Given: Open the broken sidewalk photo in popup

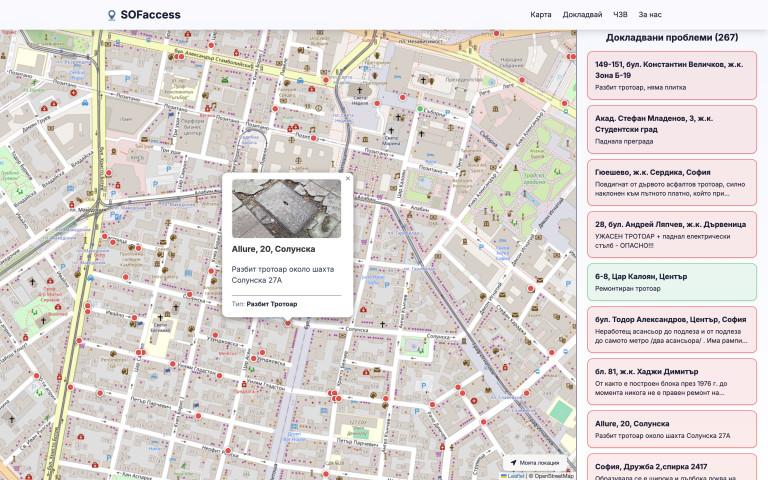Looking at the screenshot, I should tap(287, 208).
